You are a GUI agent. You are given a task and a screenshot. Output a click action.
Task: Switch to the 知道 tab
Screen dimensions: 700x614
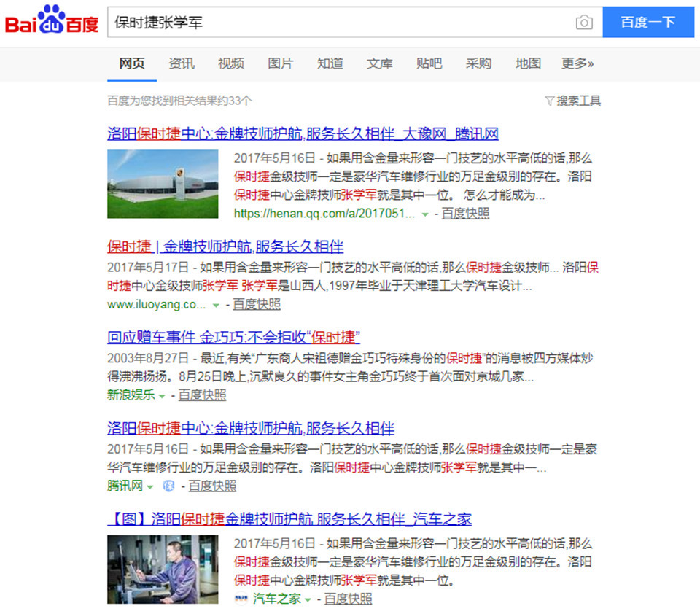[x=330, y=63]
